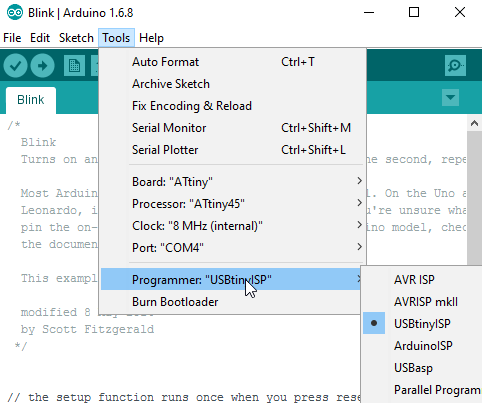Click the Arduino logo in title bar
482x403 pixels.
point(15,13)
